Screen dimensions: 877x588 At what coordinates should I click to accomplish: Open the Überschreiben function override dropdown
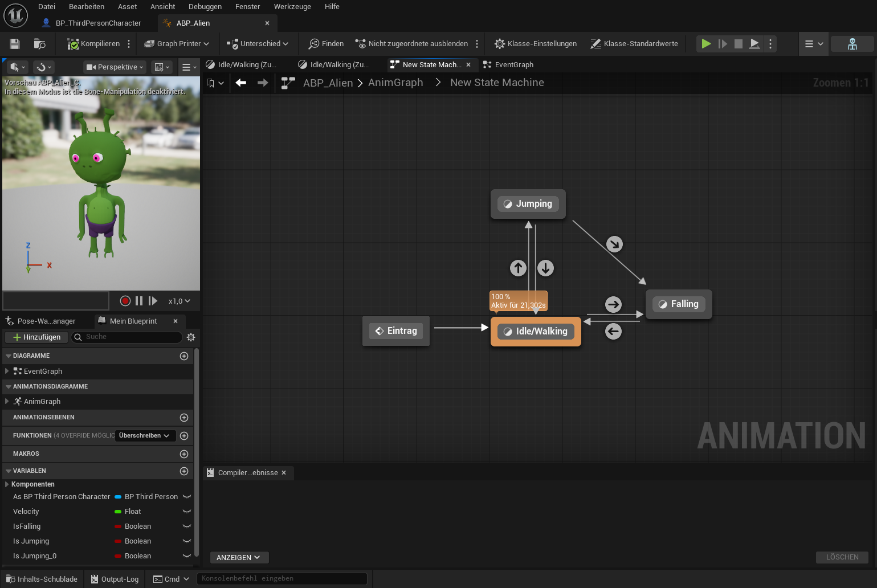(145, 436)
